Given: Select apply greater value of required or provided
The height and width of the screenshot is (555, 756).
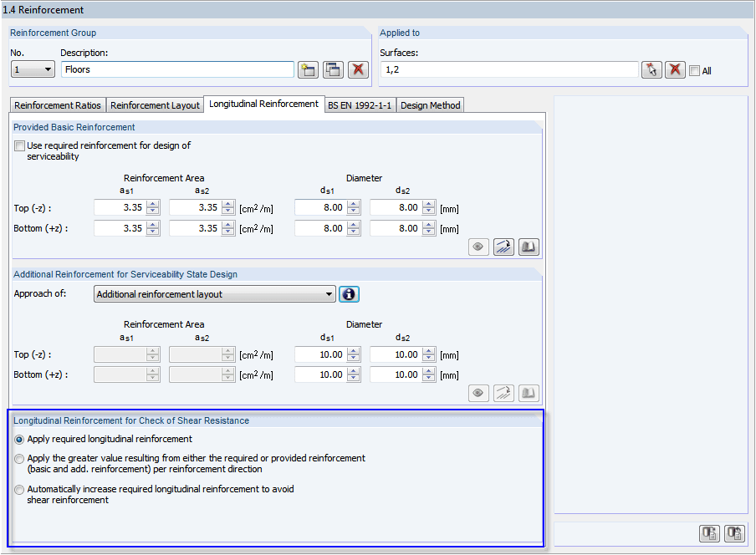Looking at the screenshot, I should (19, 459).
